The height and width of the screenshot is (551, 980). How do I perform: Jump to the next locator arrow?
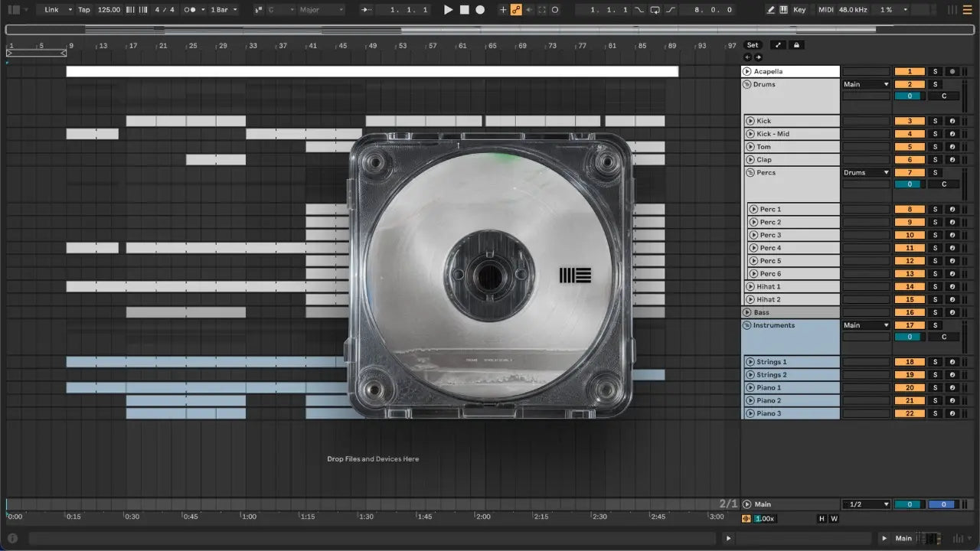[759, 57]
